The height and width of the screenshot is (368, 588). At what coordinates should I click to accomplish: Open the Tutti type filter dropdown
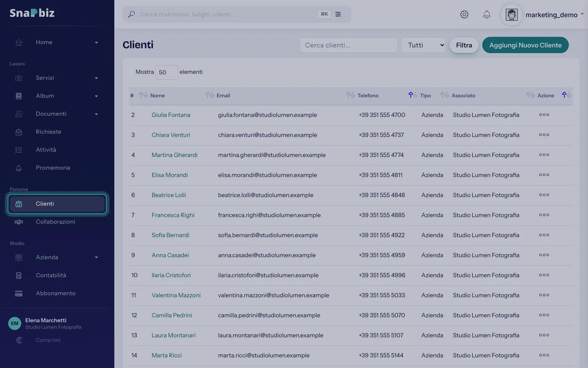[x=423, y=45]
